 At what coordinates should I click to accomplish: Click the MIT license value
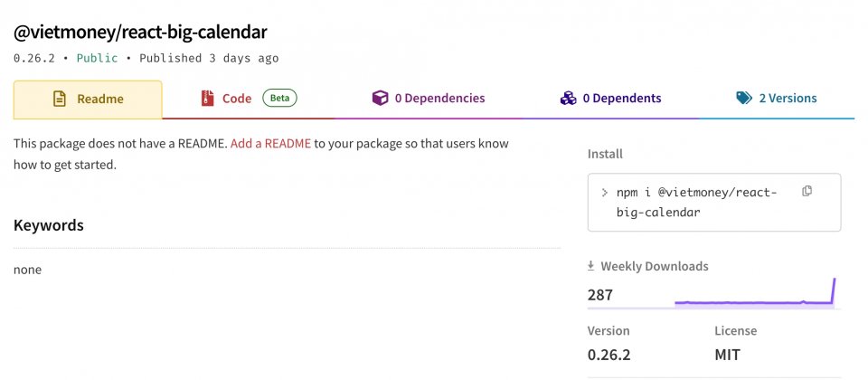(727, 355)
